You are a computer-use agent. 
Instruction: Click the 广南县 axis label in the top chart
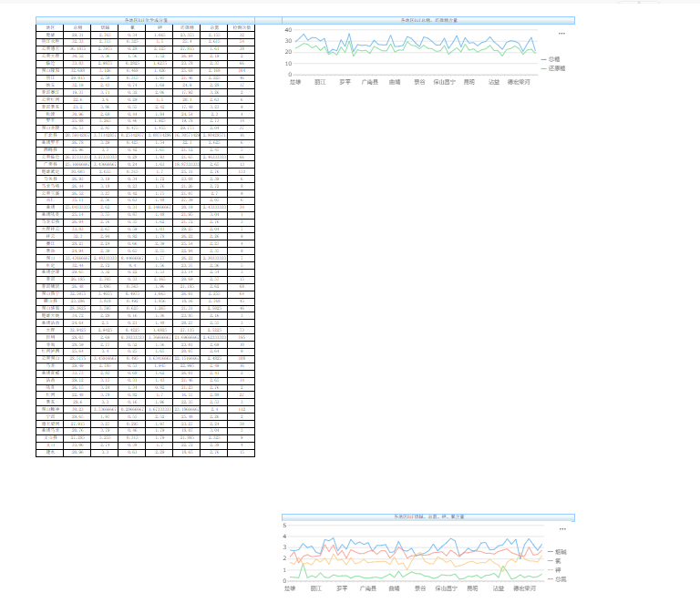(x=370, y=82)
